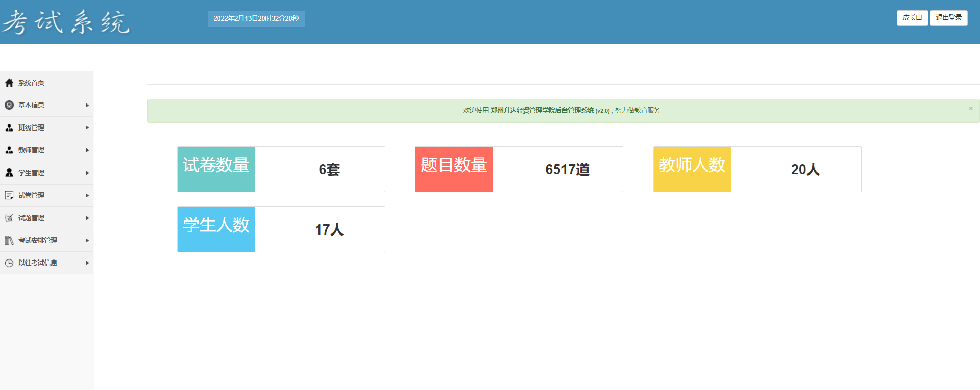980x390 pixels.
Task: Click the home icon beside 系统首页
Action: point(9,83)
